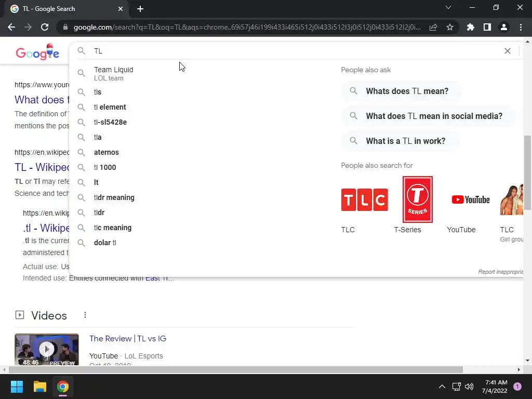The width and height of the screenshot is (532, 399).
Task: Toggle the Chrome side panel icon
Action: 487,27
